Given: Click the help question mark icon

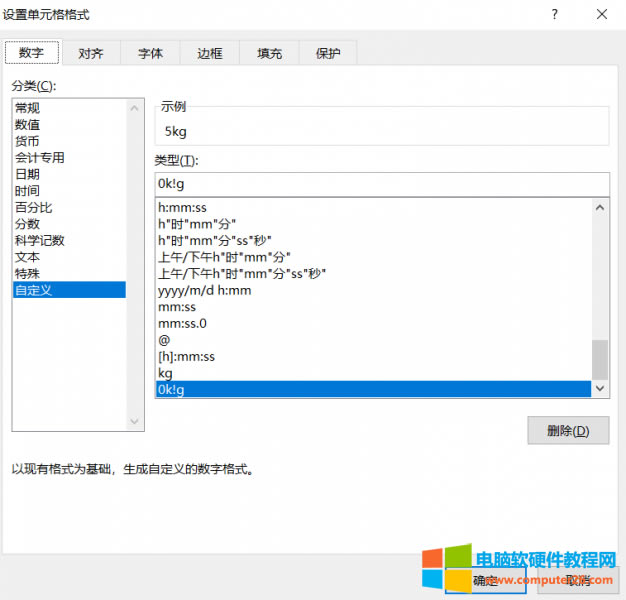Looking at the screenshot, I should [554, 15].
